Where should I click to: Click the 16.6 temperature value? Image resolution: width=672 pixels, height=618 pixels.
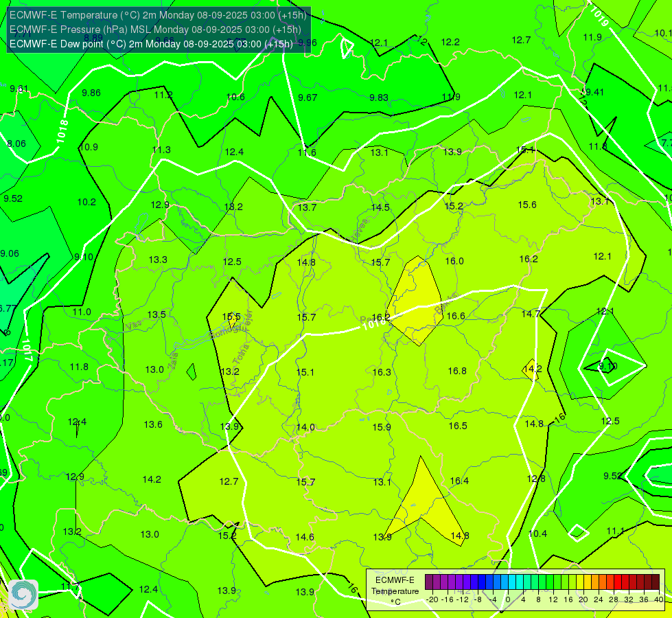456,316
